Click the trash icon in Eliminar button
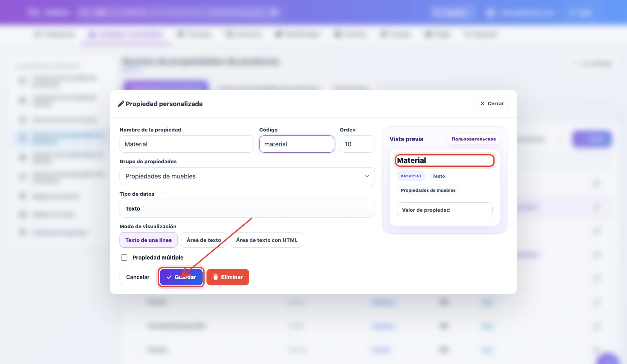 [x=216, y=277]
